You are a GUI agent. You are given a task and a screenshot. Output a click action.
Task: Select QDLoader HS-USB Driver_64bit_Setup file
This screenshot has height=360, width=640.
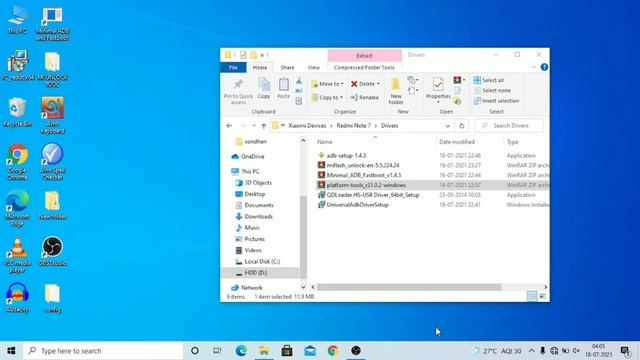(373, 195)
